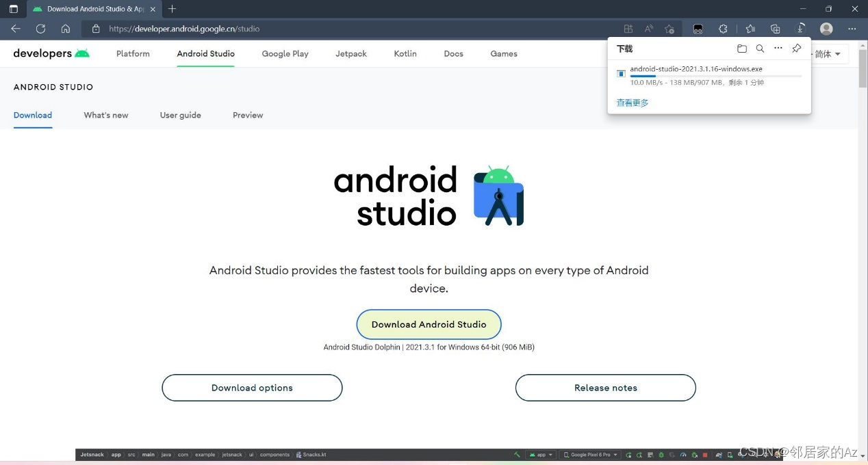This screenshot has height=465, width=868.
Task: Open the tab actions menu icon
Action: (13, 9)
